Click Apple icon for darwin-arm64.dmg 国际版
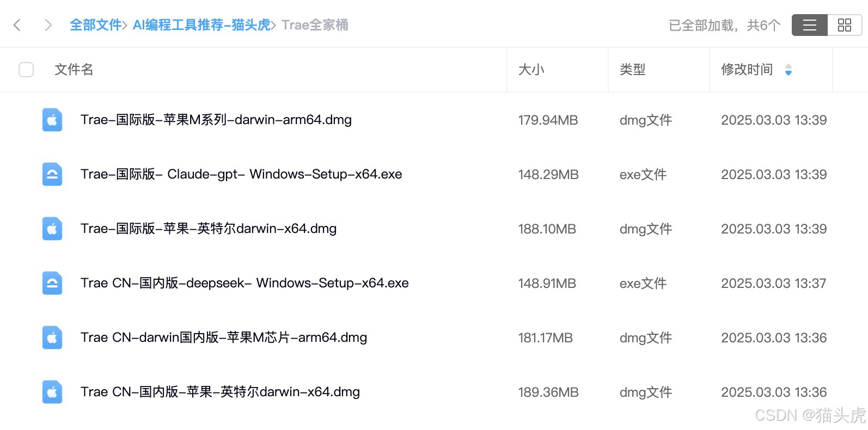 click(x=52, y=120)
